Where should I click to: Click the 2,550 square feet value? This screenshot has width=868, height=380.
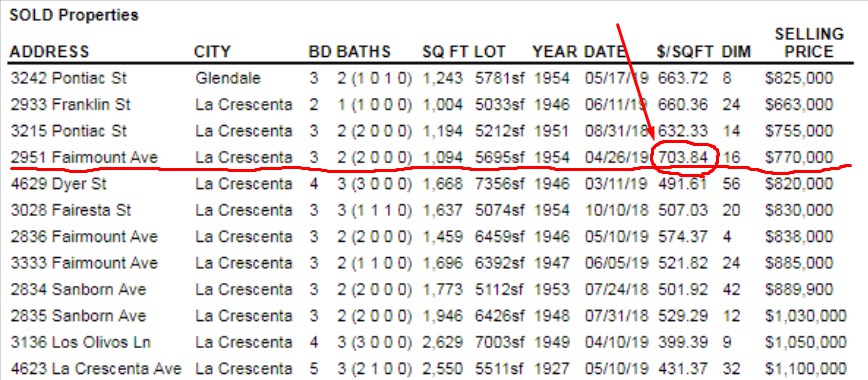(443, 368)
